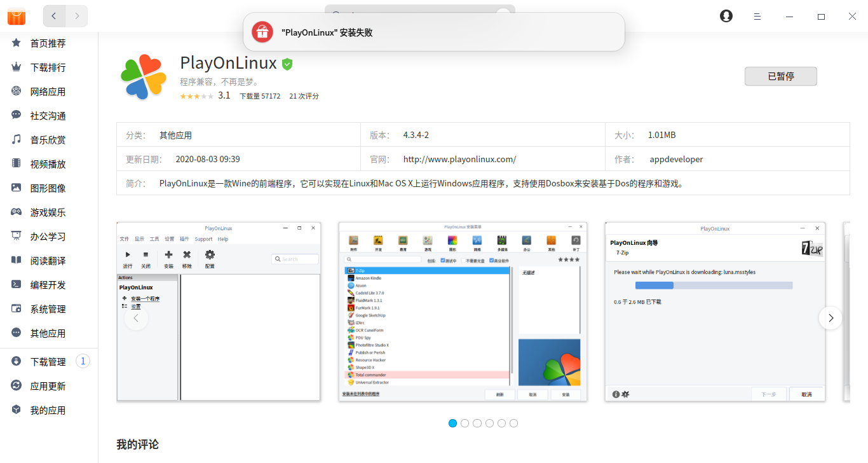Click the version value 4.3.4-2
Image resolution: width=868 pixels, height=463 pixels.
pyautogui.click(x=416, y=135)
